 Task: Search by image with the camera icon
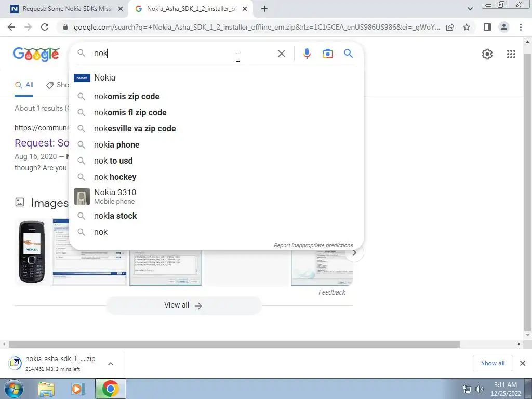tap(327, 54)
